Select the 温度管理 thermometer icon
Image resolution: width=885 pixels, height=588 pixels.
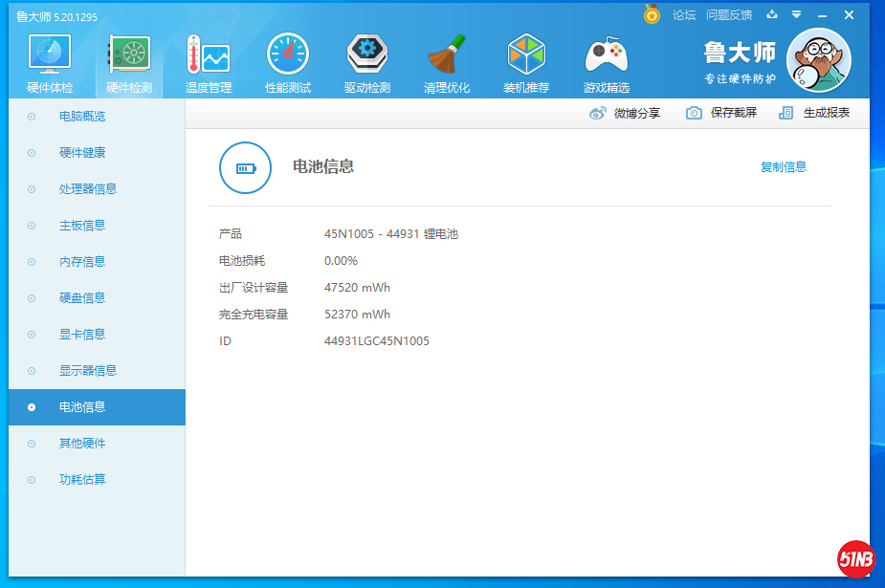[x=208, y=55]
